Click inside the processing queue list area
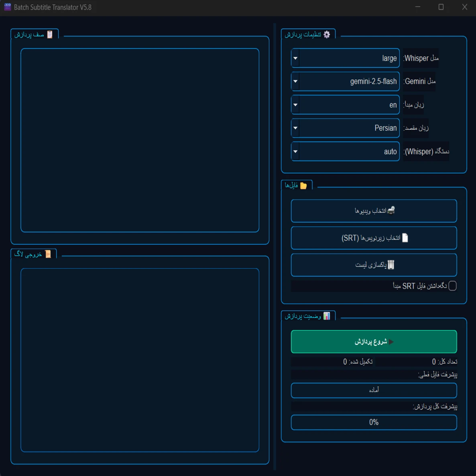 [140, 140]
